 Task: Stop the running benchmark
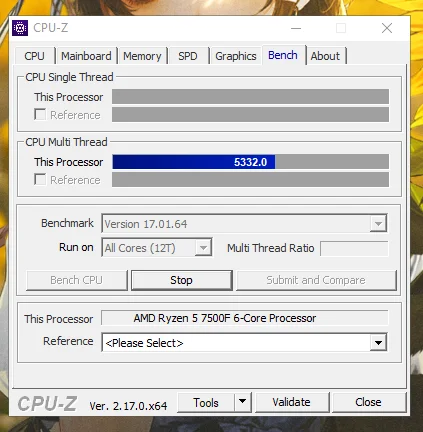[x=181, y=280]
